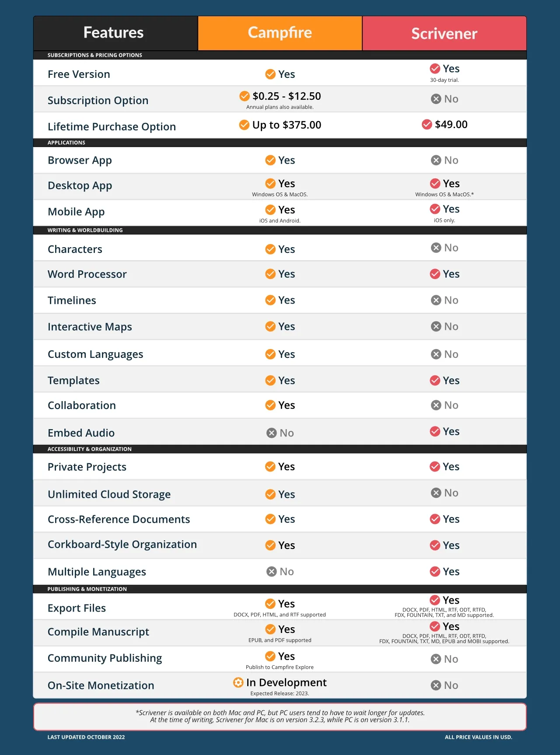Viewport: 560px width, 755px height.
Task: Click the Scrivener version footnote box
Action: click(280, 717)
